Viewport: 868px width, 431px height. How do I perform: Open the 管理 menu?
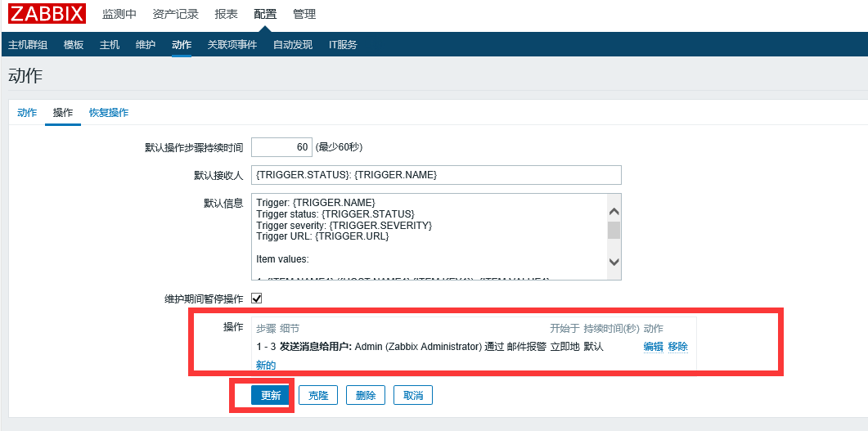point(304,15)
